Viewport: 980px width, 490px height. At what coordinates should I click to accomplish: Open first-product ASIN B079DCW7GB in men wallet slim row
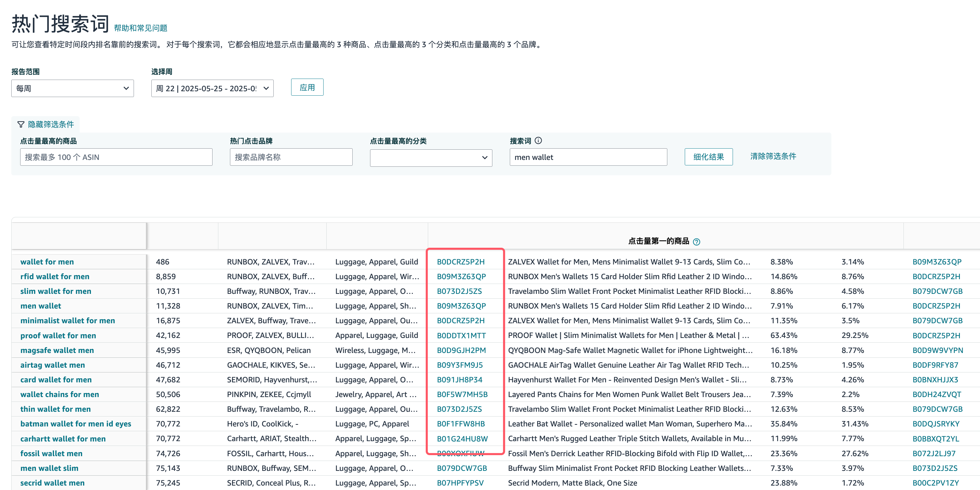click(462, 468)
